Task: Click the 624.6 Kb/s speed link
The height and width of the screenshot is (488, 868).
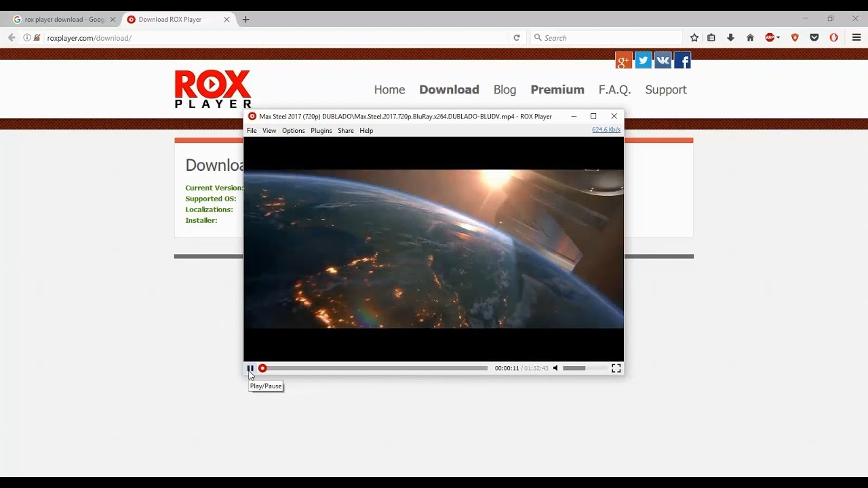Action: (x=606, y=129)
